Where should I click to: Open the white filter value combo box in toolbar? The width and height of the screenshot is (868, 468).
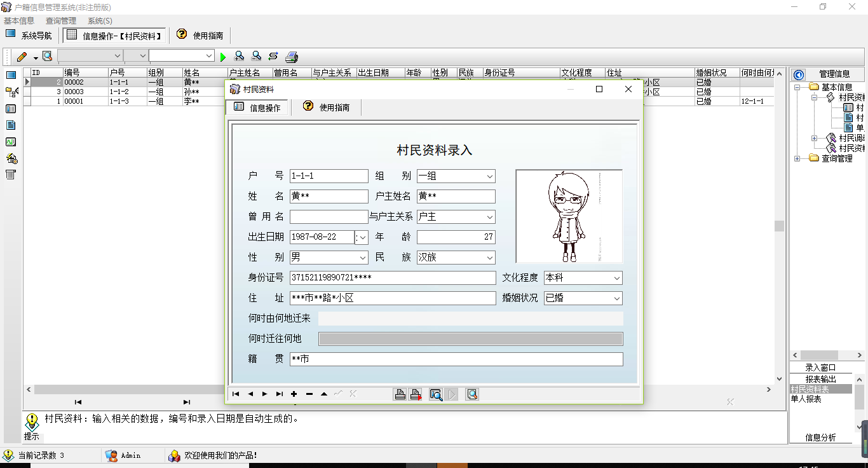tap(182, 56)
